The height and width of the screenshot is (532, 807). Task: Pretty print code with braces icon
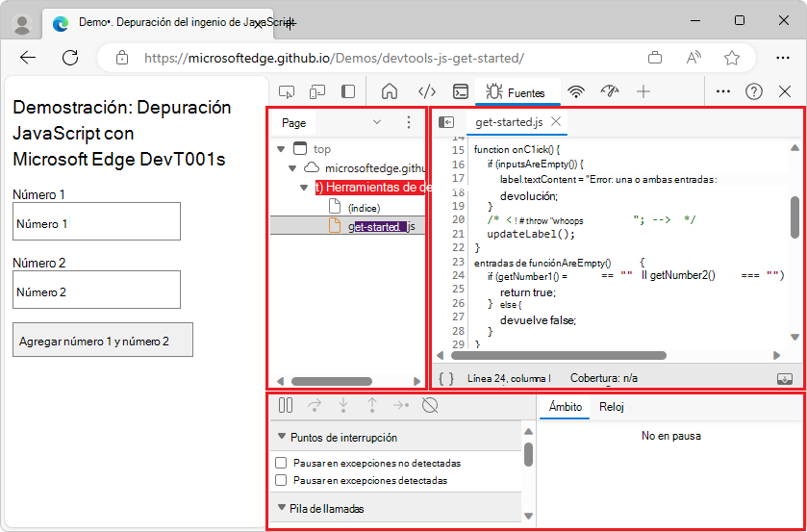446,378
